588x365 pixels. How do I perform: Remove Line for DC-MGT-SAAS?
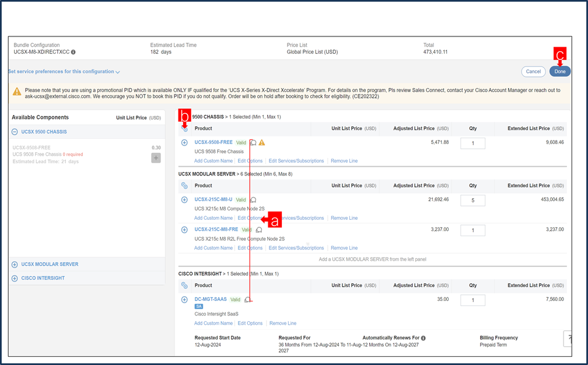click(x=283, y=324)
